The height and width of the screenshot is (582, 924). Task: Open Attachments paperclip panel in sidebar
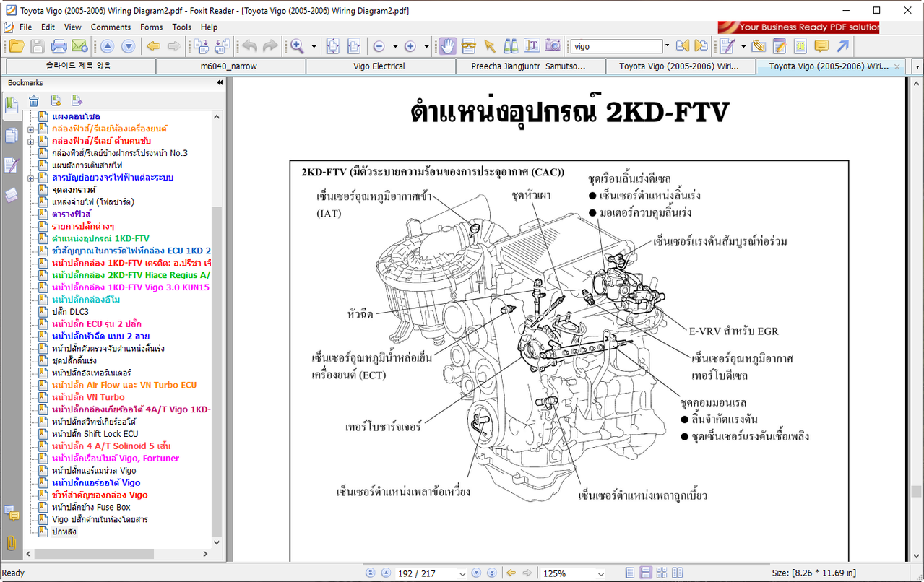11,542
